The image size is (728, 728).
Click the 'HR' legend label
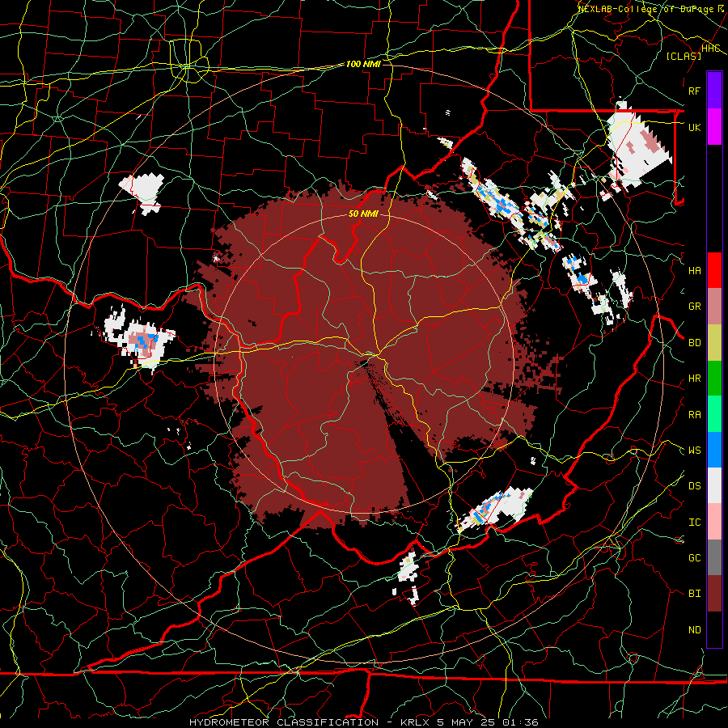pos(694,379)
